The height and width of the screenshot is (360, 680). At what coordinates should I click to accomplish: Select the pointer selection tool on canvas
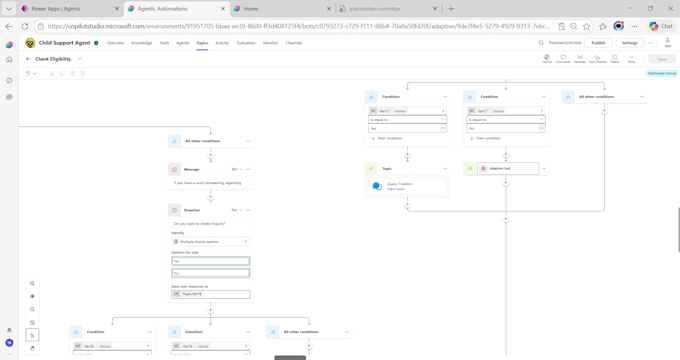tap(32, 335)
